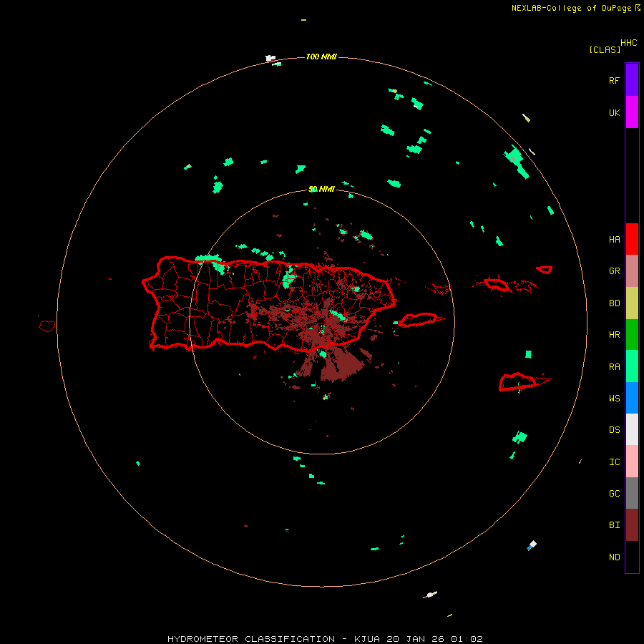Image resolution: width=644 pixels, height=644 pixels.
Task: Select the GR pinkish-brown legend swatch
Action: tap(632, 271)
